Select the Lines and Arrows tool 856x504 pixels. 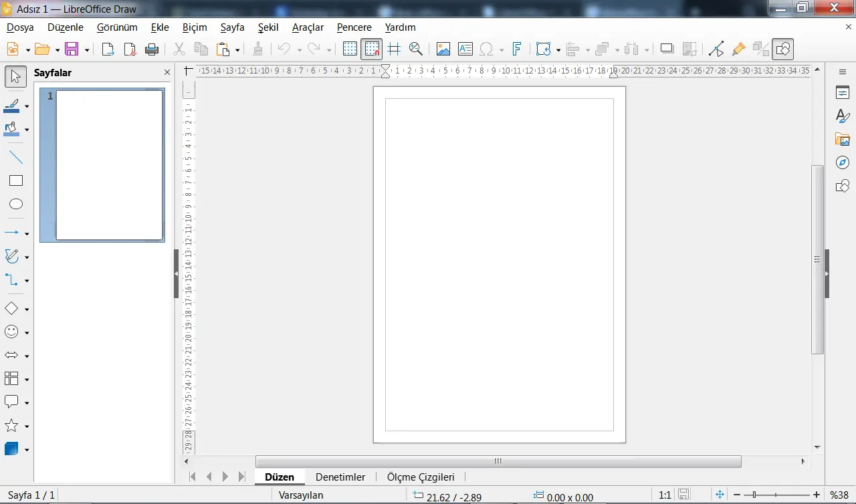pos(12,233)
